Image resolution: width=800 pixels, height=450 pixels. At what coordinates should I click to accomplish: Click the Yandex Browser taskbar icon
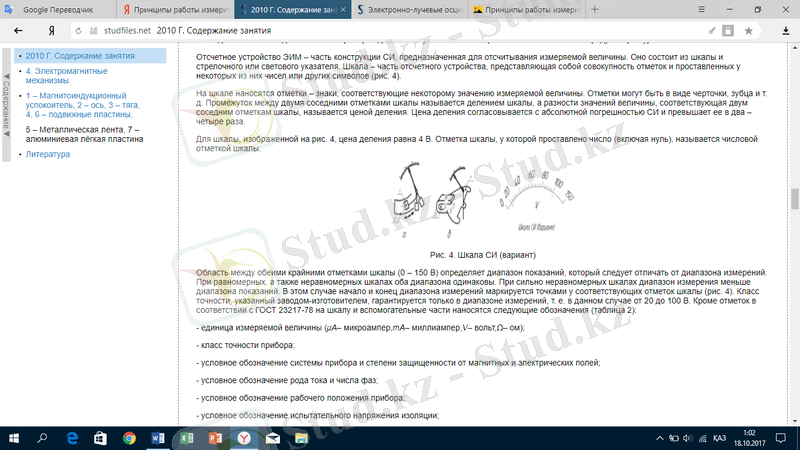coord(244,438)
